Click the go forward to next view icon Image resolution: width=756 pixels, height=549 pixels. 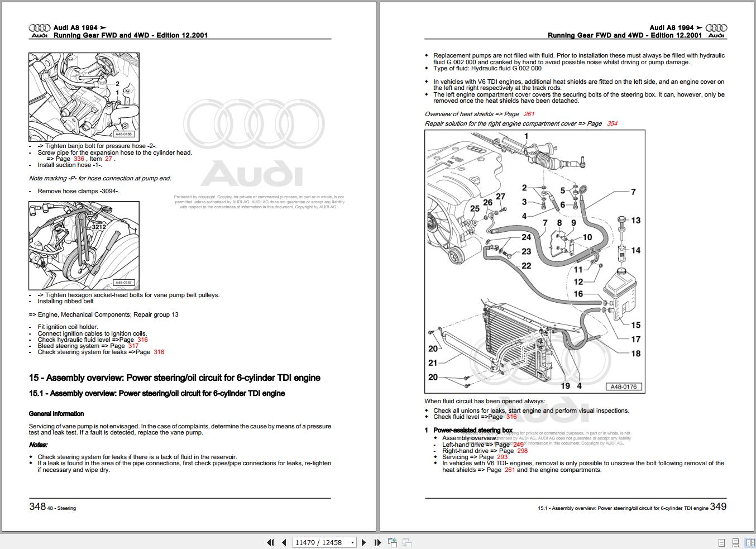point(407,542)
